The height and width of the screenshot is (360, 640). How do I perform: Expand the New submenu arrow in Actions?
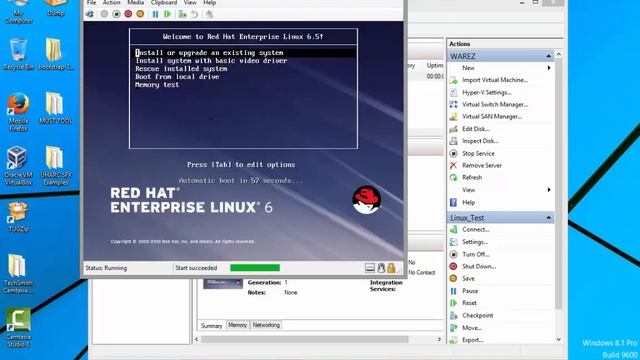coord(549,68)
